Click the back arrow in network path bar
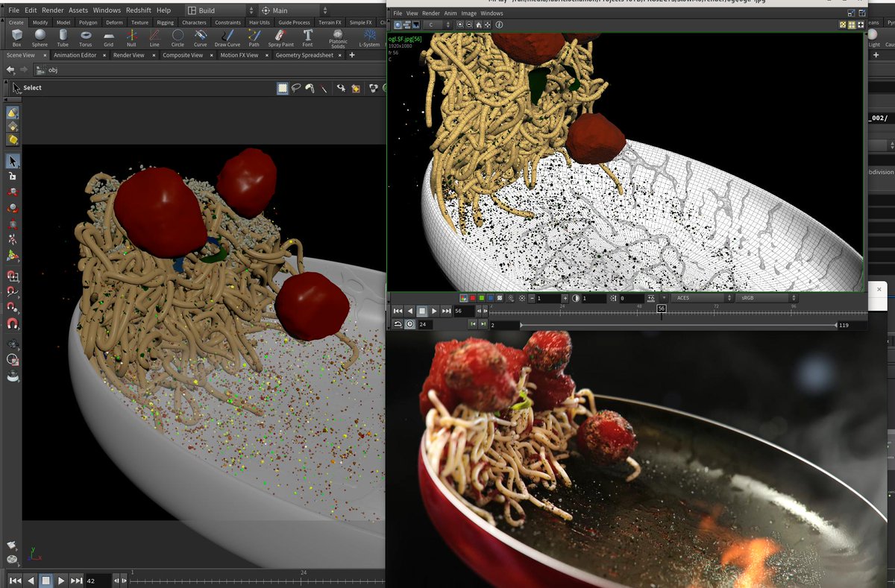895x588 pixels. point(10,70)
